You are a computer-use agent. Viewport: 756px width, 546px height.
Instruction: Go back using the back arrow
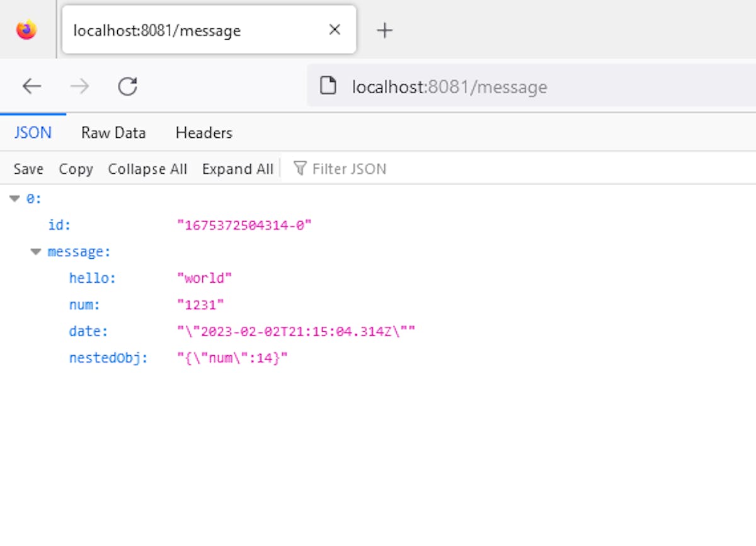tap(31, 86)
